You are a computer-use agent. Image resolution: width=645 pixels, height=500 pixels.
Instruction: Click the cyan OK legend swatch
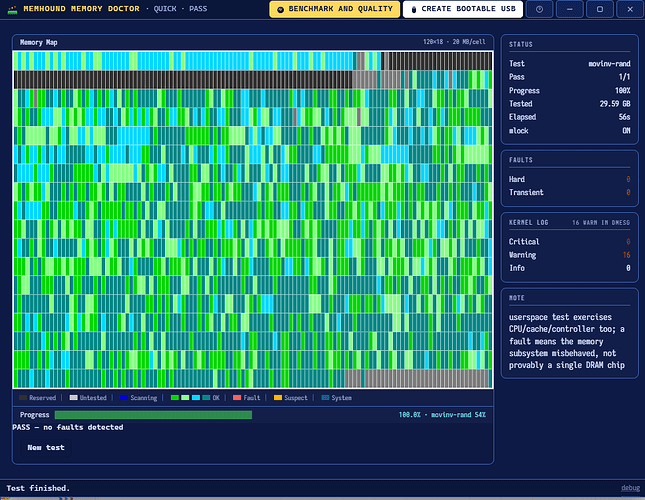[196, 398]
